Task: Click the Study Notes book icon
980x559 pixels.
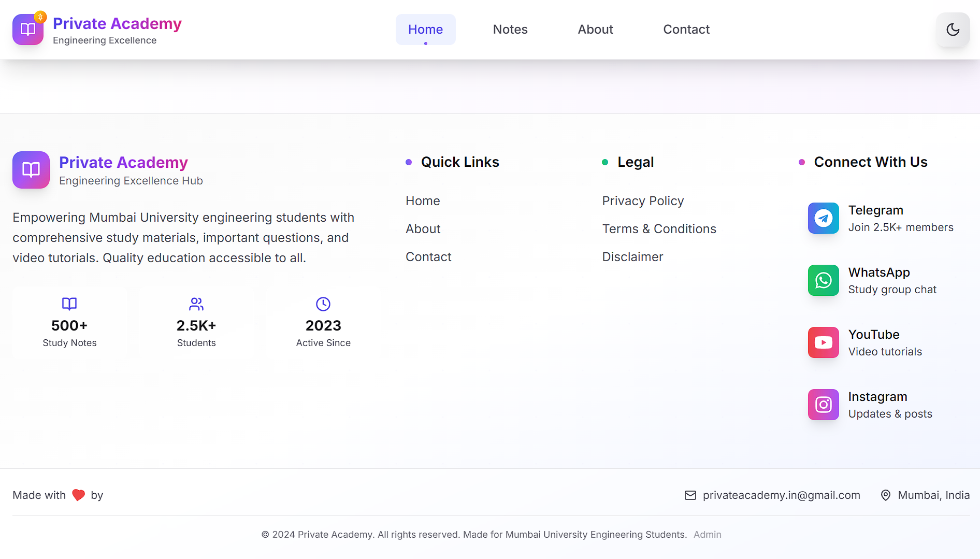Action: (69, 304)
